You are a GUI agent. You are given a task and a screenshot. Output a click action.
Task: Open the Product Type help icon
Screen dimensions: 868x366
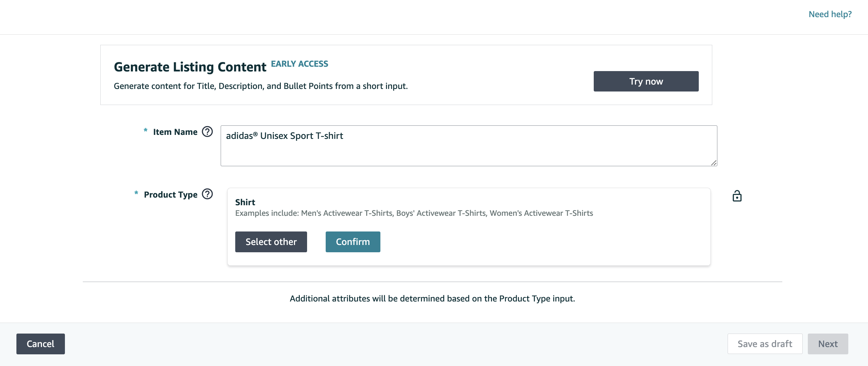coord(207,194)
